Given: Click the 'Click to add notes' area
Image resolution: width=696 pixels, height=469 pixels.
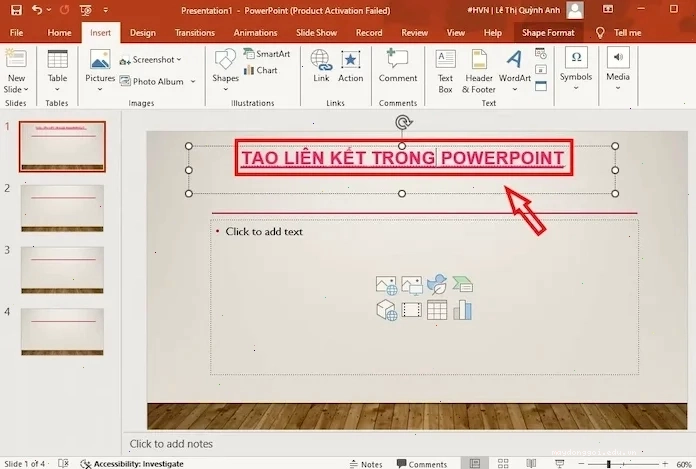Looking at the screenshot, I should point(171,444).
